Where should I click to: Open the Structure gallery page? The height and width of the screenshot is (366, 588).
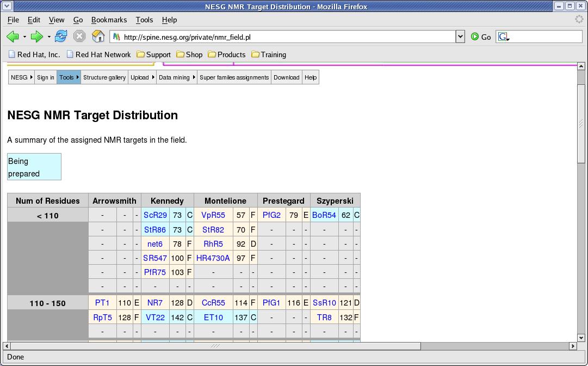[104, 77]
